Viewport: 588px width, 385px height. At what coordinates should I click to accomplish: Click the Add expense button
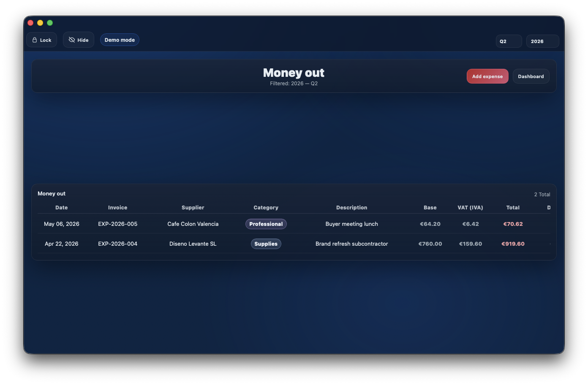(487, 76)
